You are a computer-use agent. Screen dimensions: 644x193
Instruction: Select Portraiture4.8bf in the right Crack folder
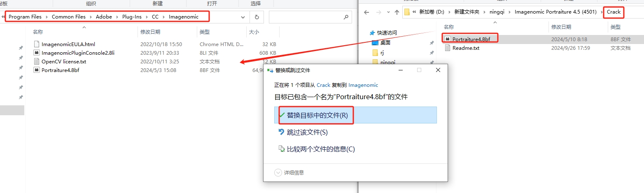[x=471, y=39]
